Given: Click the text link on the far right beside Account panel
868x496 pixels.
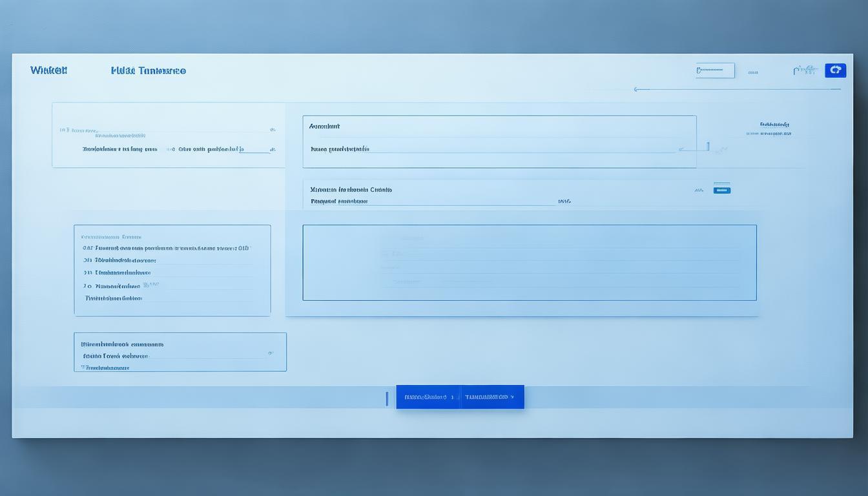Looking at the screenshot, I should tap(774, 124).
